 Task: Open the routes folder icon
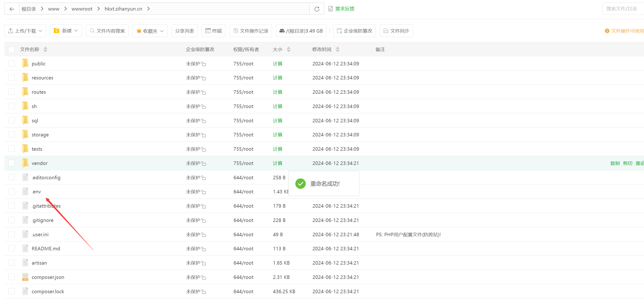click(x=25, y=92)
